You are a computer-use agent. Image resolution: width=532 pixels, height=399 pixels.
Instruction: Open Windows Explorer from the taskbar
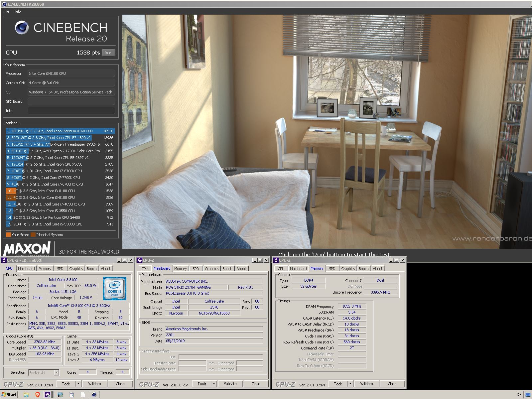coord(26,395)
